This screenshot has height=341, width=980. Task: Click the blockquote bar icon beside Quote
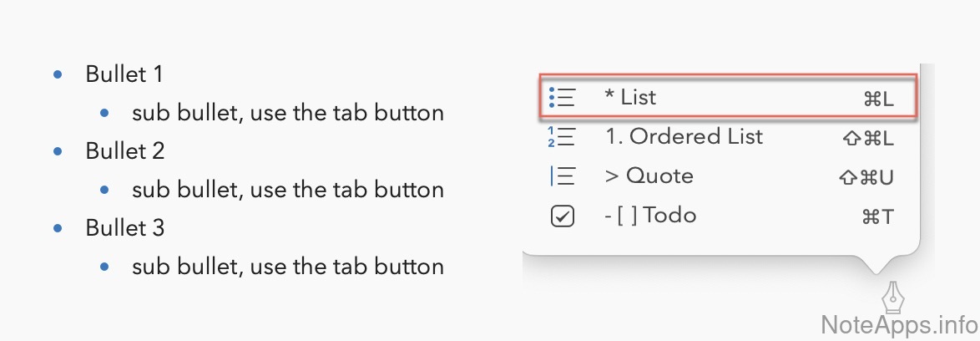[x=563, y=176]
